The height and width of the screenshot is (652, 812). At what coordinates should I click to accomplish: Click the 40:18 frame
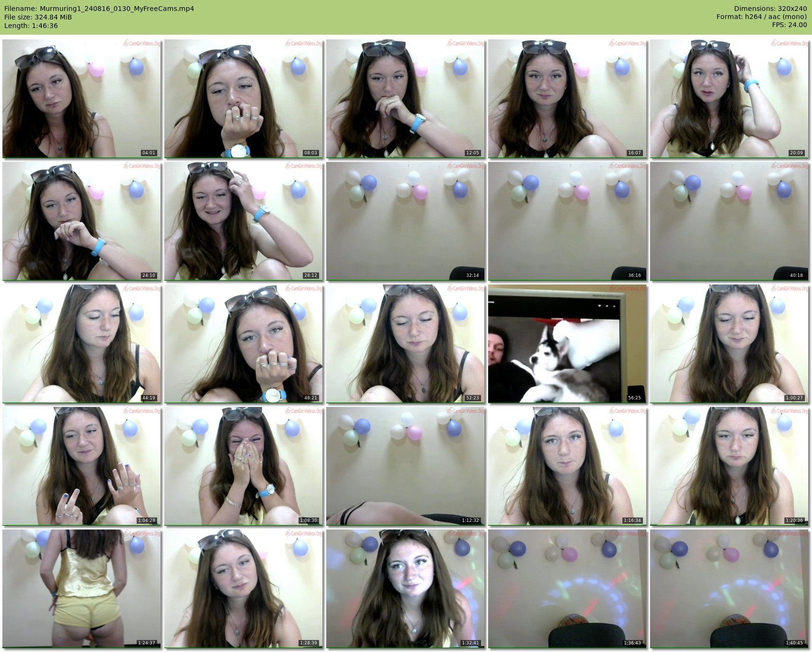729,221
